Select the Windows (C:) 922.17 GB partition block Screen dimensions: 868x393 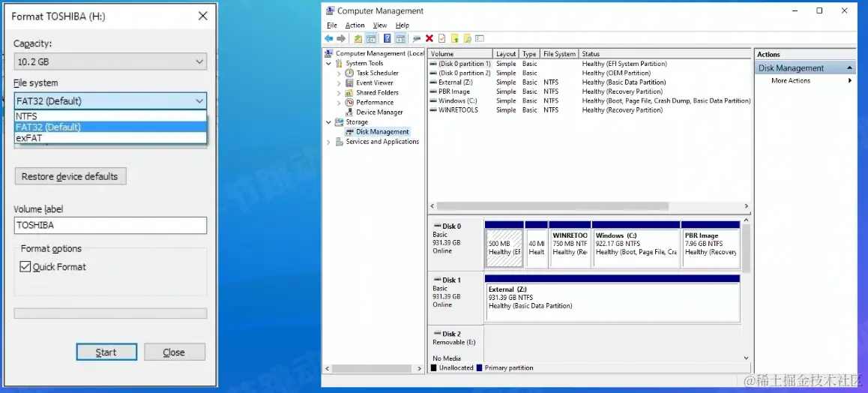click(636, 244)
